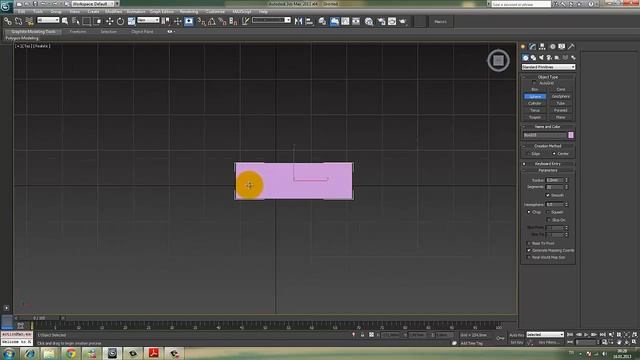Activate the Select and Rotate tool

click(120, 21)
